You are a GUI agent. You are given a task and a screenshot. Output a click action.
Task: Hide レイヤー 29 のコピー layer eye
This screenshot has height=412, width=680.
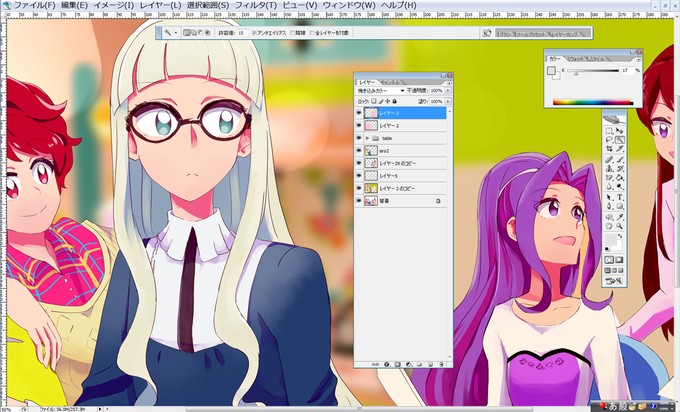[359, 163]
